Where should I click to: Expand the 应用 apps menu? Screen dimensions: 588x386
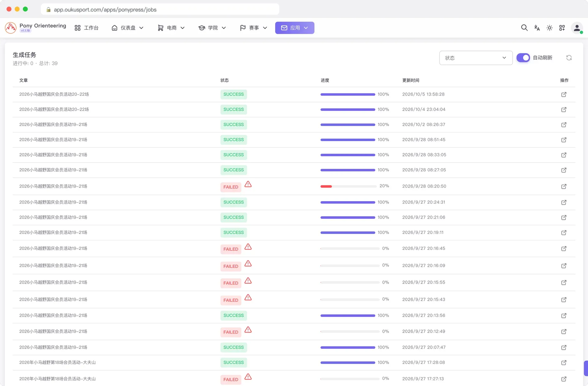295,28
